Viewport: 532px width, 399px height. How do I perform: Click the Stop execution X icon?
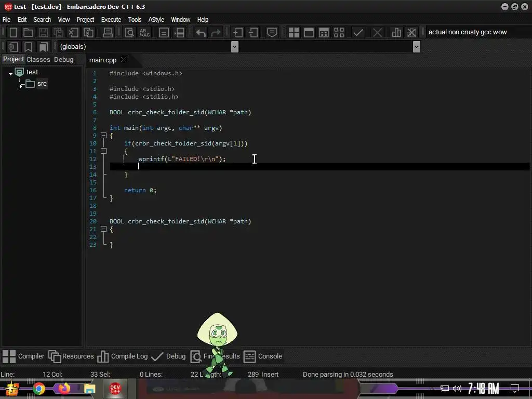click(377, 33)
